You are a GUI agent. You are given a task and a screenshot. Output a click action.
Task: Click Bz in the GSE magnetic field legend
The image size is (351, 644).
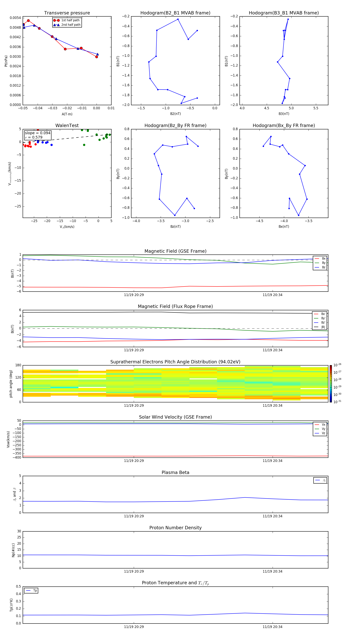320,267
